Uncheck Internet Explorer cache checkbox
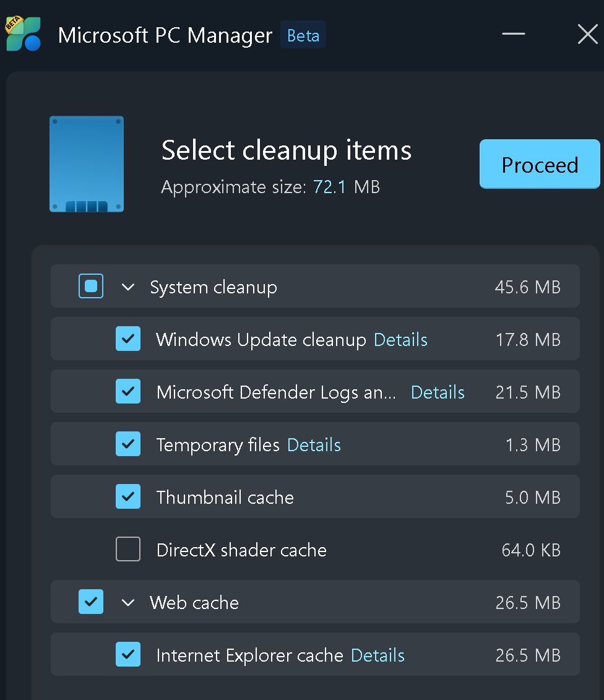This screenshot has width=604, height=700. (x=128, y=654)
